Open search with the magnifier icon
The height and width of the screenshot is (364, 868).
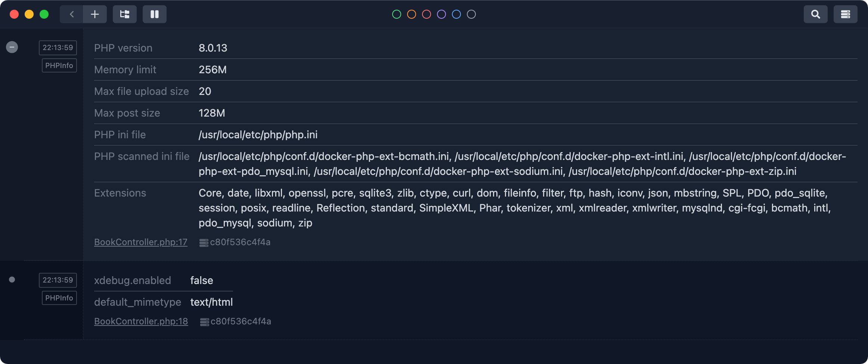coord(815,14)
